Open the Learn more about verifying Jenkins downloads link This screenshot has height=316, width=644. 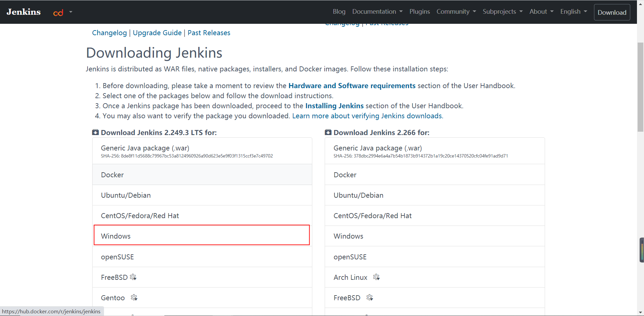click(x=368, y=116)
